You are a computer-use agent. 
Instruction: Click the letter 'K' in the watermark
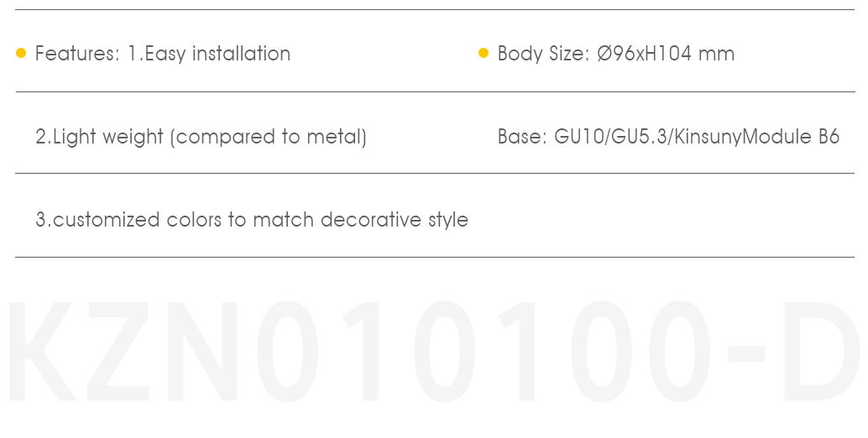pos(42,352)
